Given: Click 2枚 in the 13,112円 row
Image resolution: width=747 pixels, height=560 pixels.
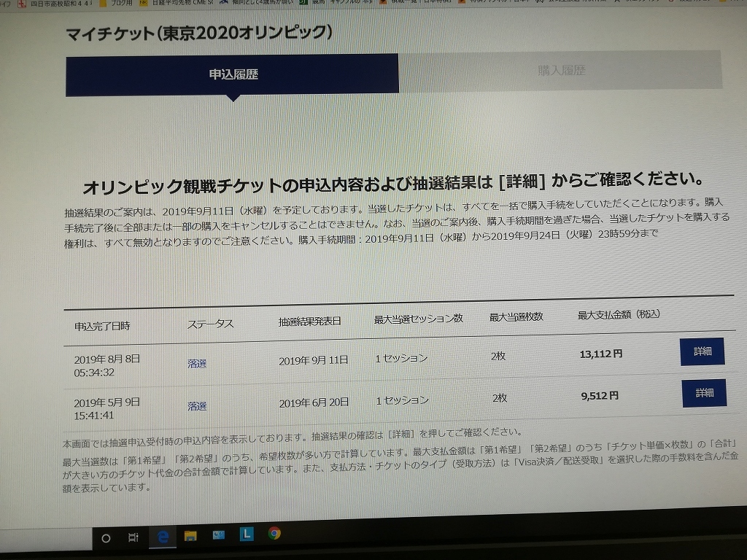Looking at the screenshot, I should click(498, 356).
